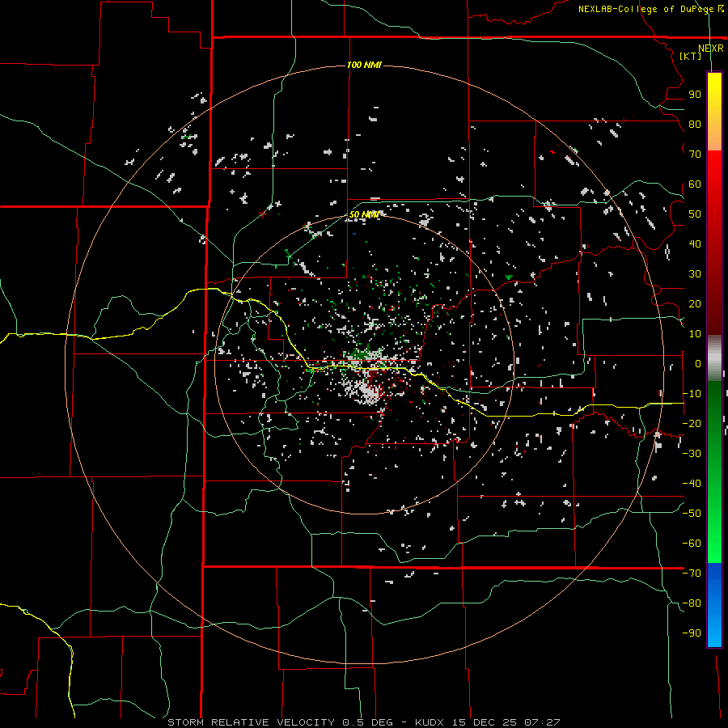728x728 pixels.
Task: Select the 40 value on the velocity scale
Action: click(695, 244)
